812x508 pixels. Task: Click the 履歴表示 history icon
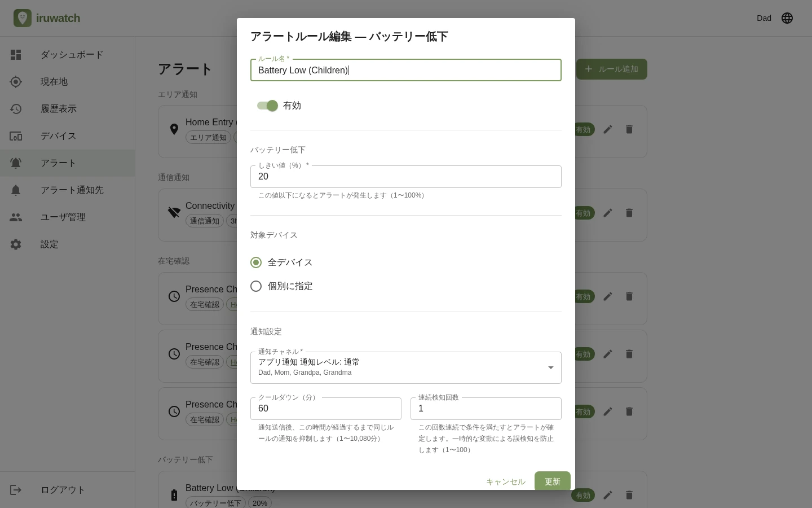click(x=16, y=109)
